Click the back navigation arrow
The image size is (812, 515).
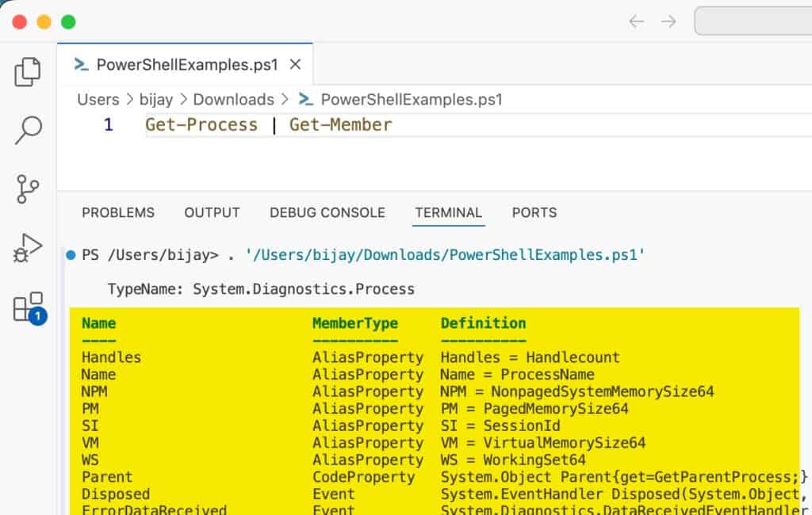tap(636, 22)
